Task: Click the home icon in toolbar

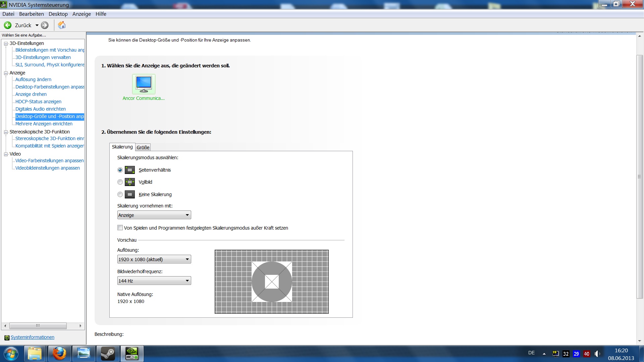Action: point(62,25)
